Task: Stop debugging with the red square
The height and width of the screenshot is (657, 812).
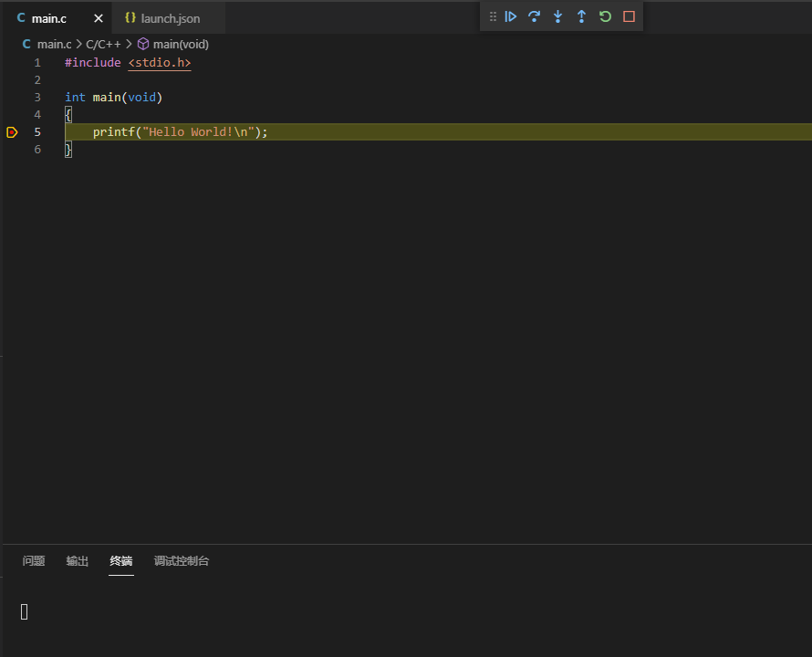Action: point(629,16)
